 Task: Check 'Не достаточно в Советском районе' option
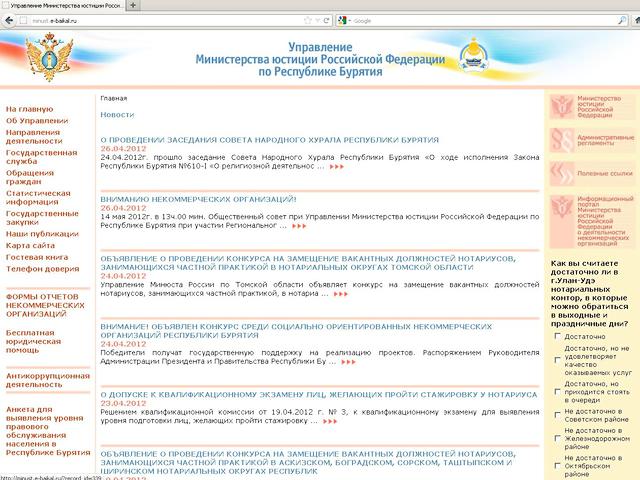(557, 415)
